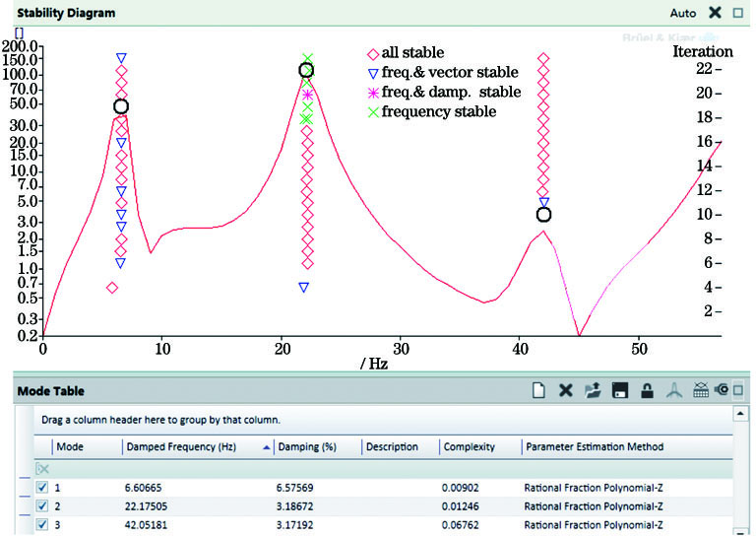
Task: Click the Auto option in Stability Diagram header
Action: point(682,14)
